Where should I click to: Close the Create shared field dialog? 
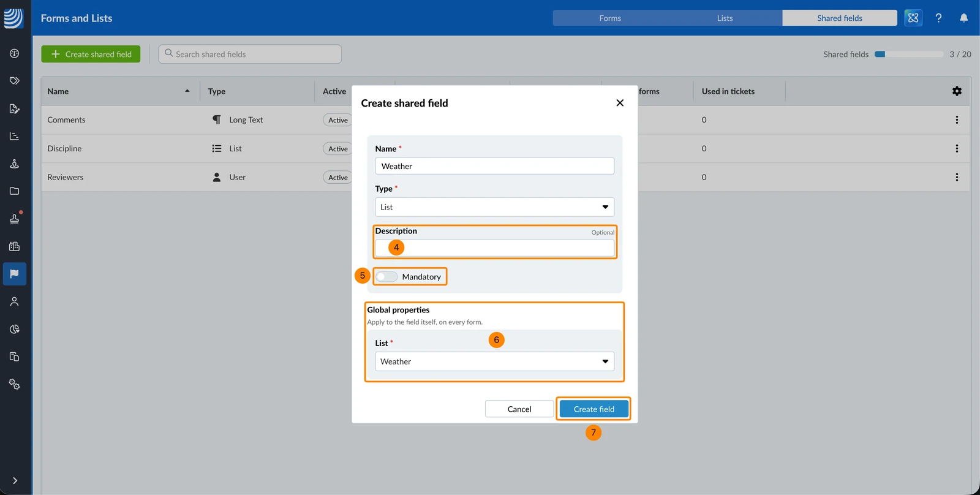coord(620,103)
